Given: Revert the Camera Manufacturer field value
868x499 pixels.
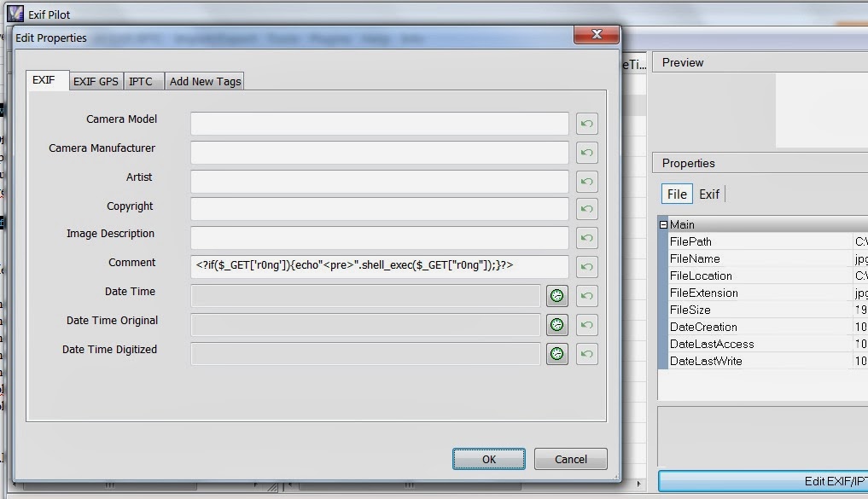Looking at the screenshot, I should click(x=587, y=153).
